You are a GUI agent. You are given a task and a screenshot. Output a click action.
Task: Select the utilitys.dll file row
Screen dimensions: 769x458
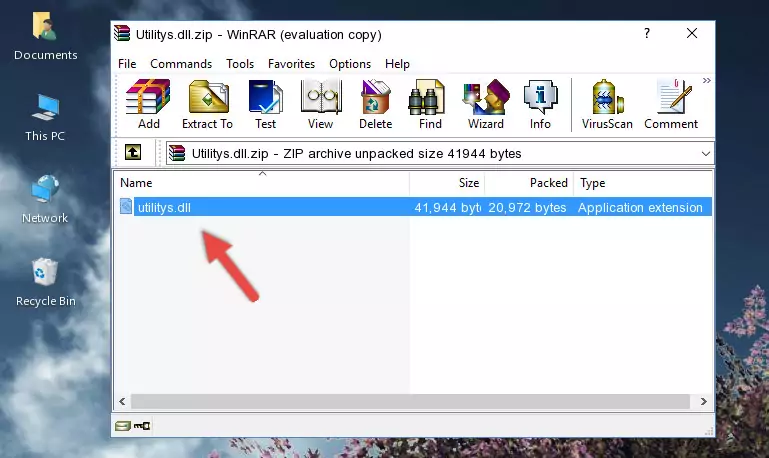point(414,207)
